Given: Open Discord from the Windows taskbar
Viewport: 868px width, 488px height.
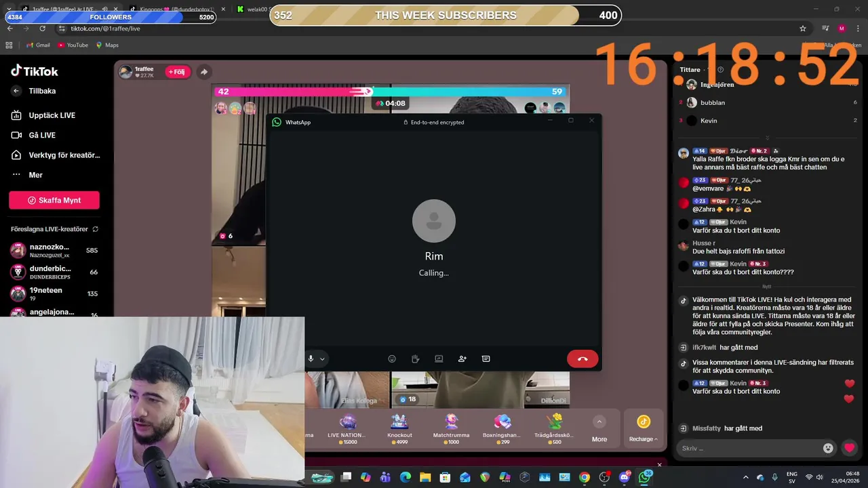Looking at the screenshot, I should point(625,477).
